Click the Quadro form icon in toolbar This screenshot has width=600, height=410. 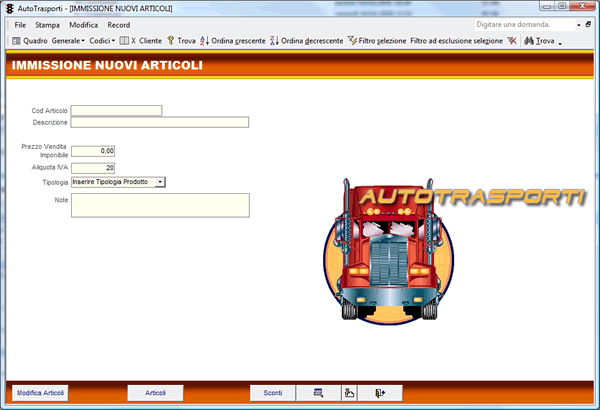[16, 41]
